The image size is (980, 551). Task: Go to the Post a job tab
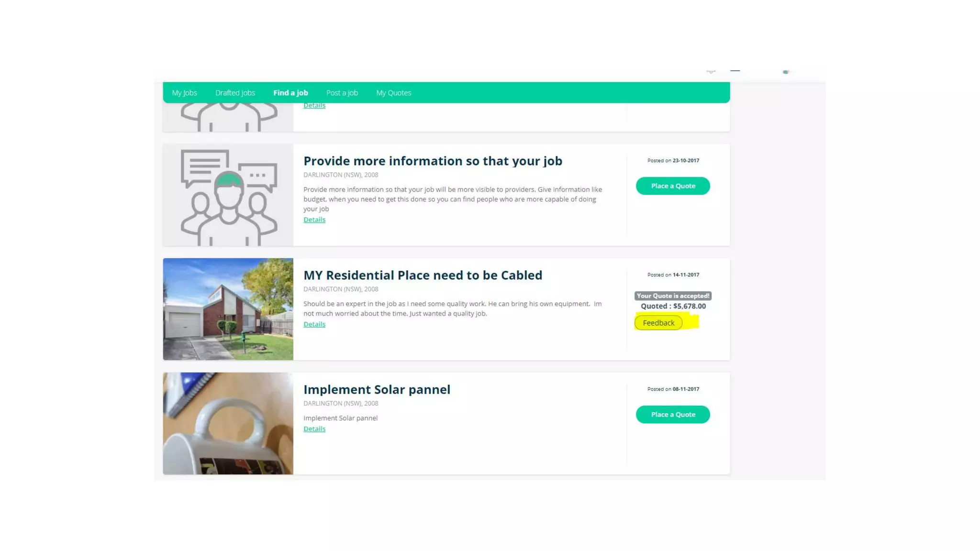[342, 93]
